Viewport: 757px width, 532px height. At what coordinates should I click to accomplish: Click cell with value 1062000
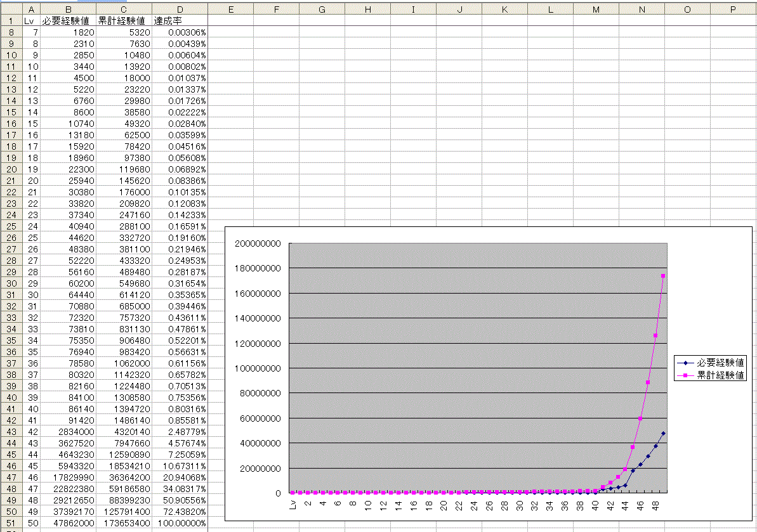tap(124, 363)
